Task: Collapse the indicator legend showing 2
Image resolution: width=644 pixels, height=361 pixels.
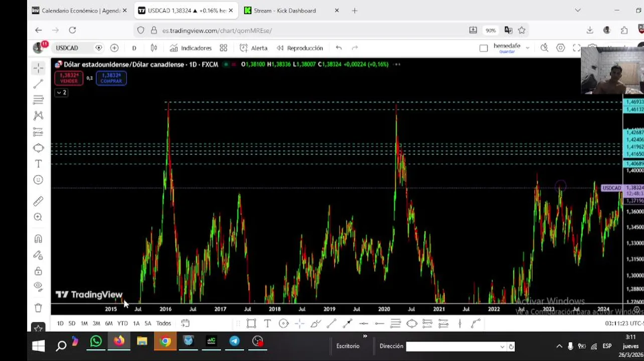Action: 61,93
